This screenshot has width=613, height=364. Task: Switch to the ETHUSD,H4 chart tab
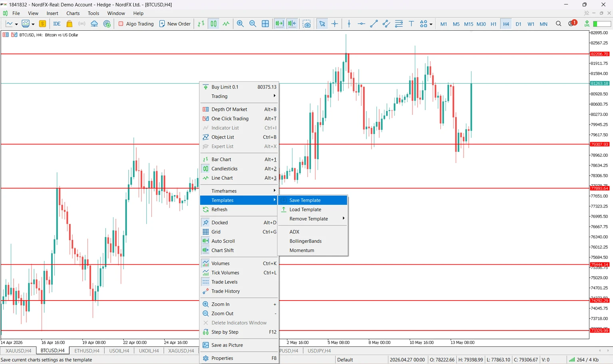[87, 351]
